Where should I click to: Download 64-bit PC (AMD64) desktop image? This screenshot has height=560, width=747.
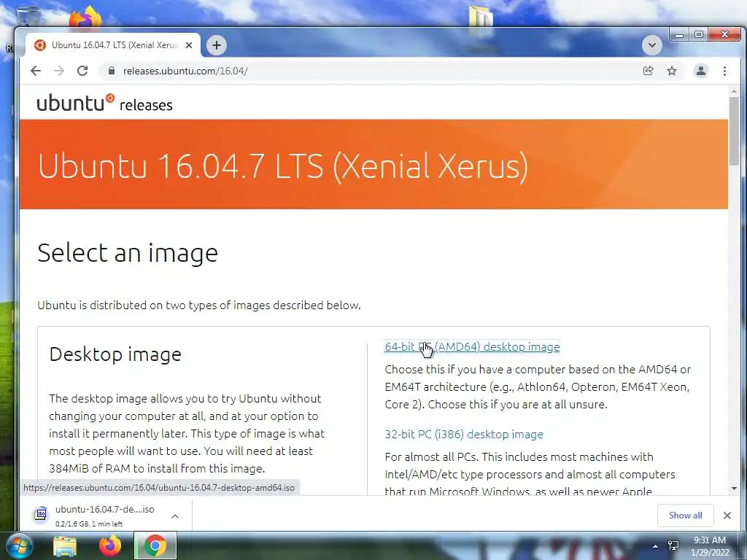(472, 346)
